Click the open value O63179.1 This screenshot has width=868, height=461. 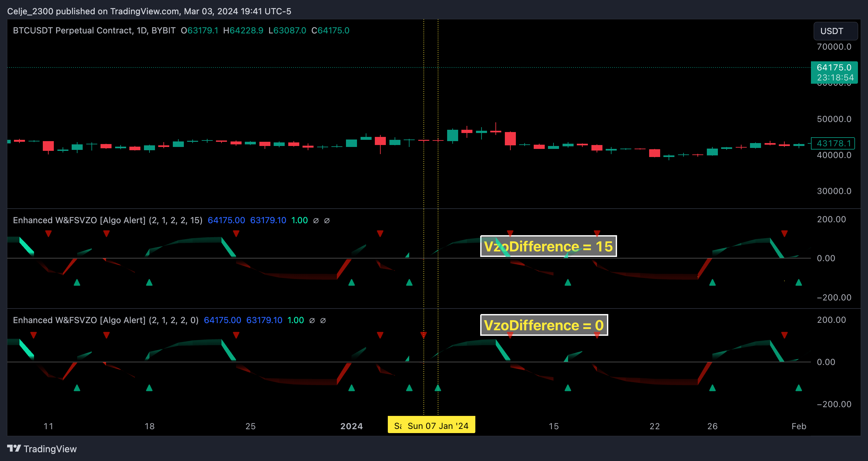[199, 30]
